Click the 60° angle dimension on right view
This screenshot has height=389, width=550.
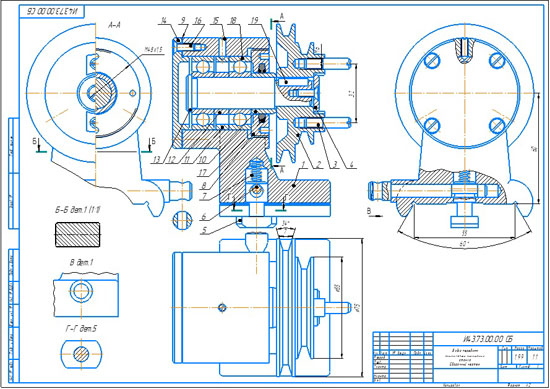(464, 243)
